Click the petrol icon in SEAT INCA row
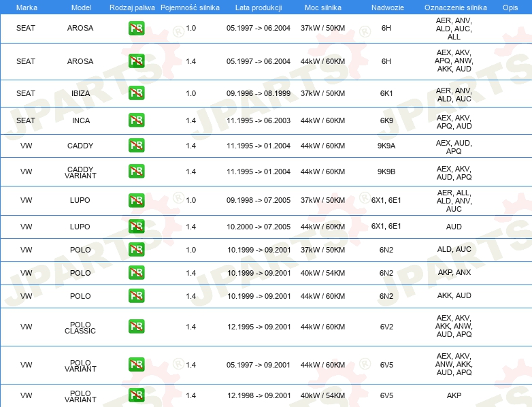The image size is (532, 407). [x=136, y=120]
